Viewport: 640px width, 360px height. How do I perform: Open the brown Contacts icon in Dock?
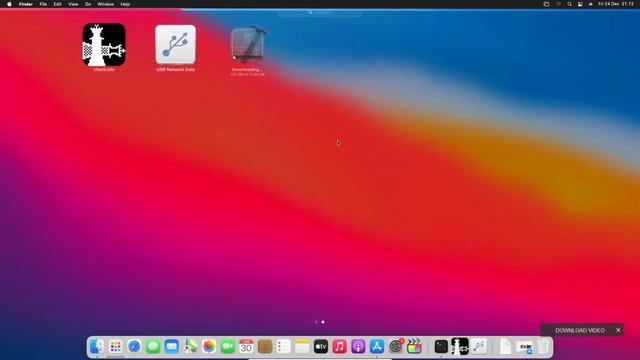[x=265, y=347]
